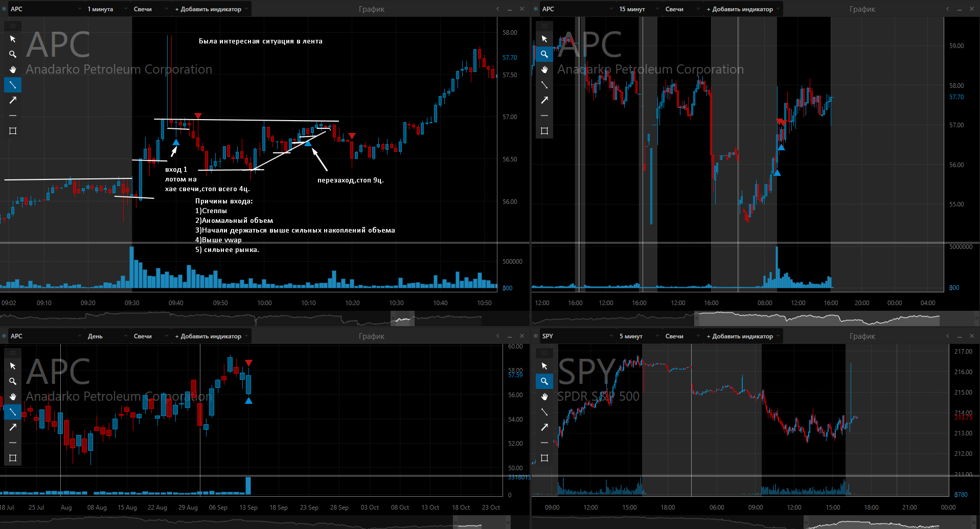Open the '1 минута' timeframe dropdown
Screen dimensions: 980x529
(107, 9)
